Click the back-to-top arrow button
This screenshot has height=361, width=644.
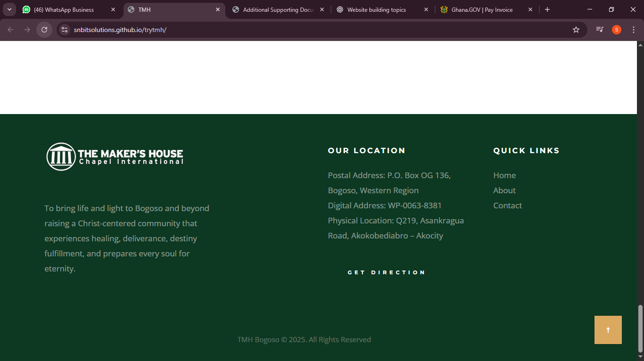608,330
